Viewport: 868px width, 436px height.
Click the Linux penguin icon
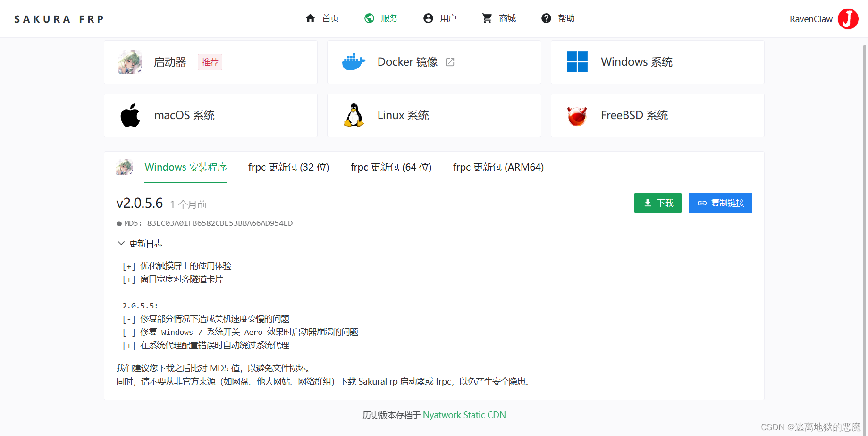pyautogui.click(x=354, y=115)
